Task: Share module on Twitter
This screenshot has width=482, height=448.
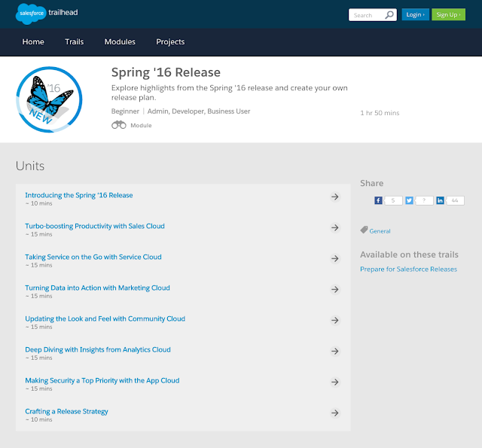Action: pyautogui.click(x=409, y=200)
